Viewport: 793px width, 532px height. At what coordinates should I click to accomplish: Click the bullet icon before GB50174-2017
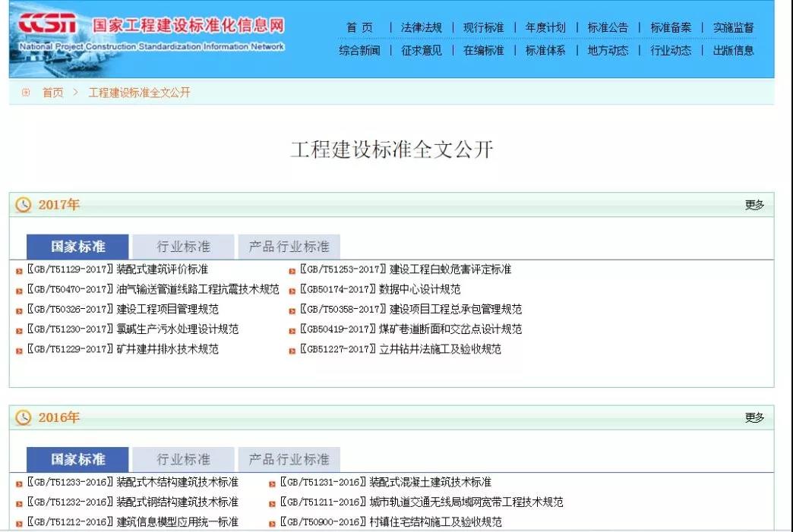292,291
